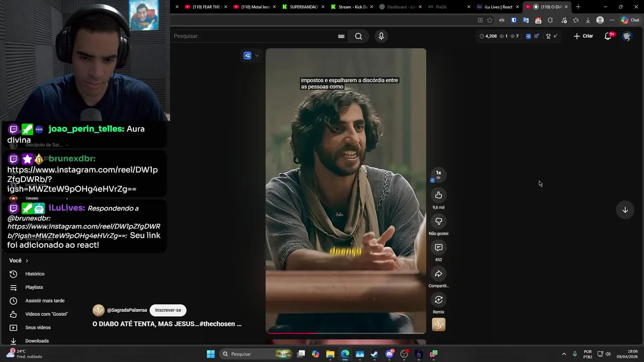
Task: Open the Windows Start button
Action: point(211,354)
